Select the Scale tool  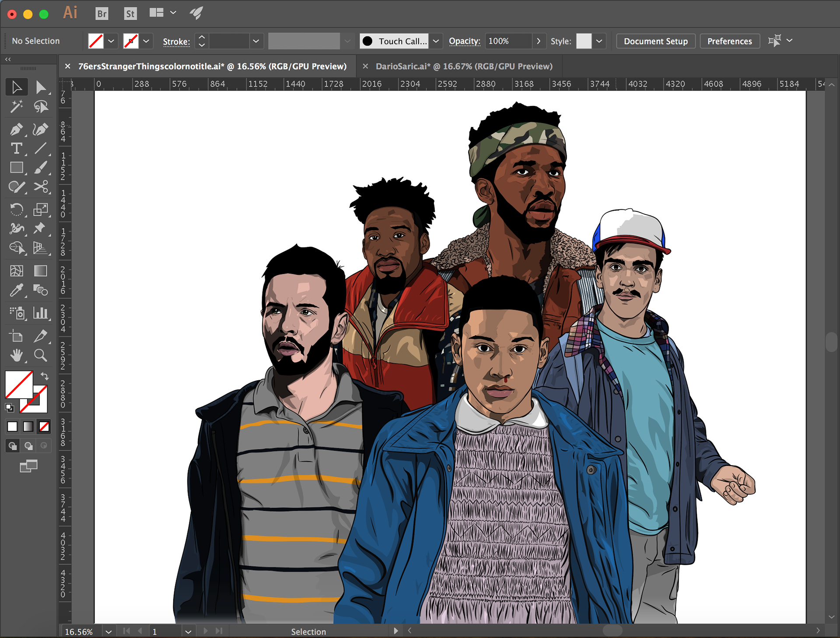point(41,210)
